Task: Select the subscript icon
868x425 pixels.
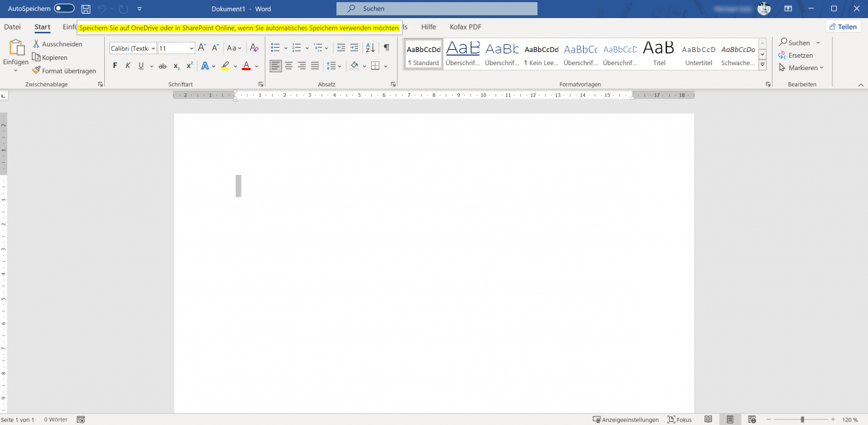Action: click(176, 65)
